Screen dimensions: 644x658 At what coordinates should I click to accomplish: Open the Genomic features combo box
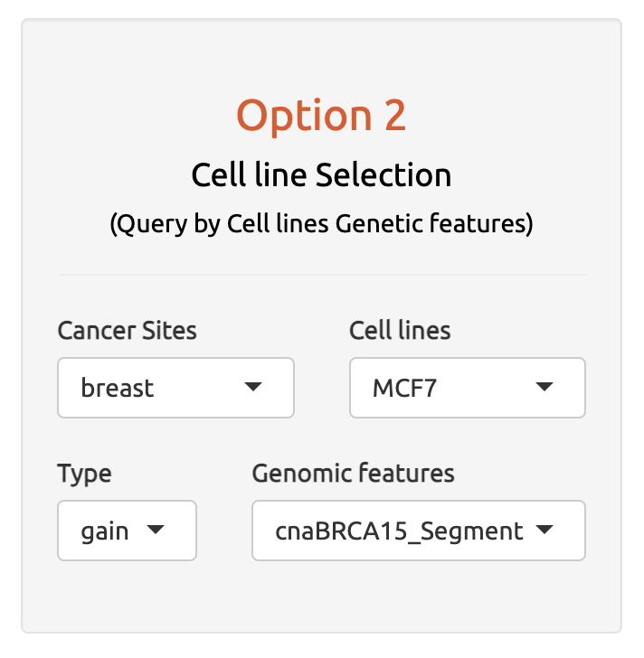click(419, 531)
